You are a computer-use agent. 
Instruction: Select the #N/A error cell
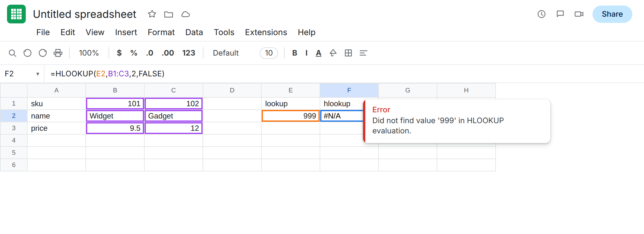tap(342, 116)
